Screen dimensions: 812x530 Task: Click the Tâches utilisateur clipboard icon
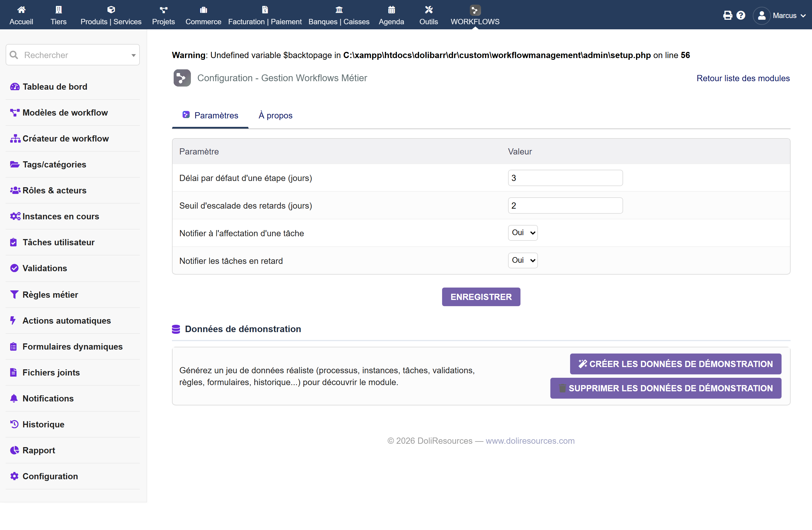(13, 242)
